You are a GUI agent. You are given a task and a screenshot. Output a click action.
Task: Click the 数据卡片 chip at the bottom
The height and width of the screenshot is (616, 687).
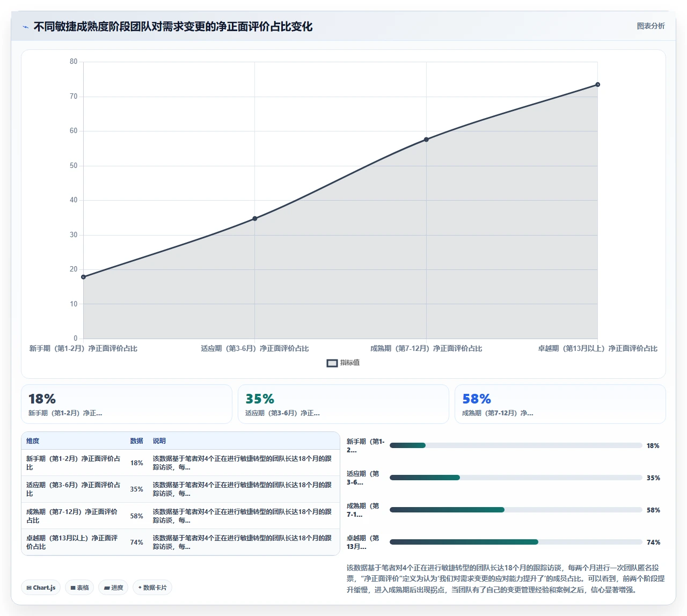tap(152, 588)
